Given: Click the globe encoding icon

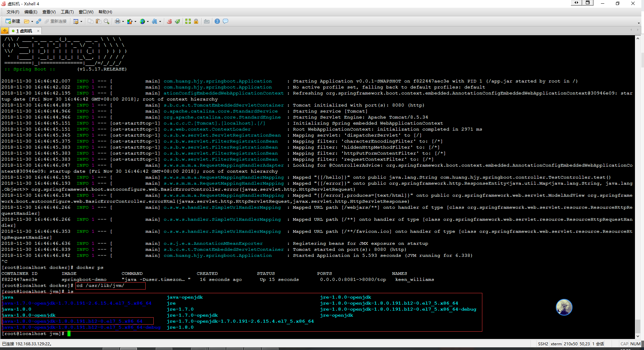Looking at the screenshot, I should (142, 21).
